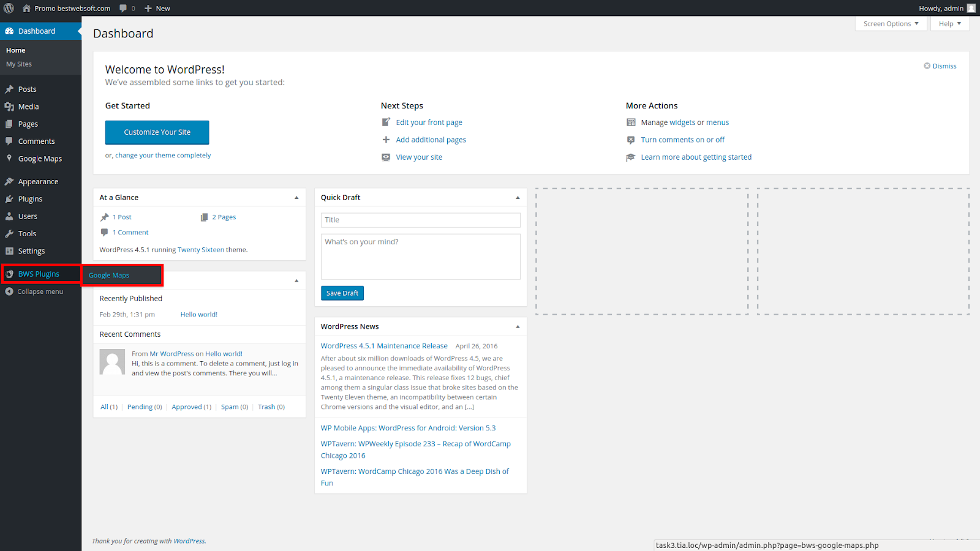
Task: Open 'WordPress 4.5.1 Maintenance Release' news
Action: pos(384,346)
